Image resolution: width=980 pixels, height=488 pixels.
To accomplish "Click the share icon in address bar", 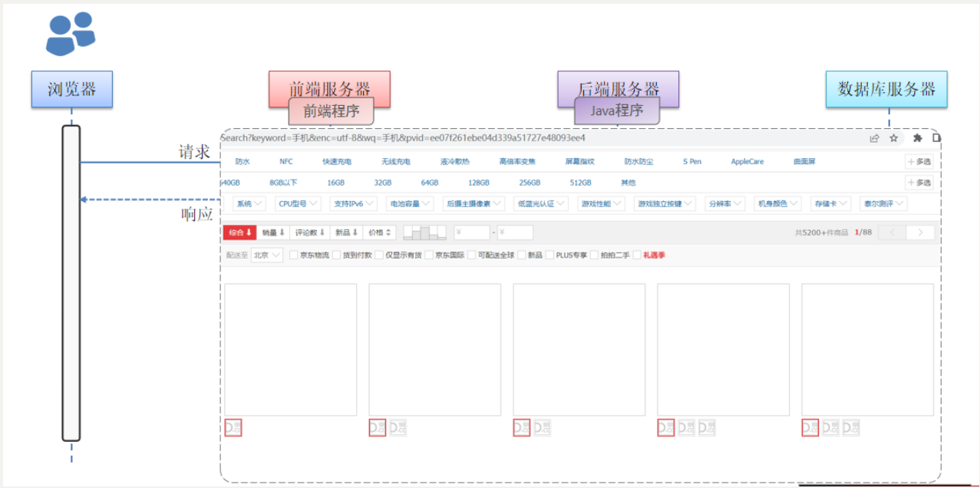I will click(x=874, y=138).
